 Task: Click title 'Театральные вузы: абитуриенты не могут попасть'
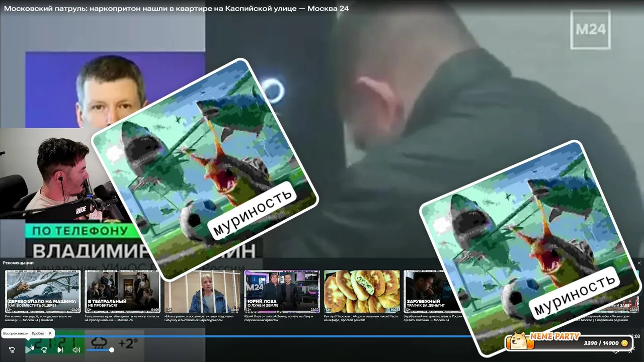point(121,318)
